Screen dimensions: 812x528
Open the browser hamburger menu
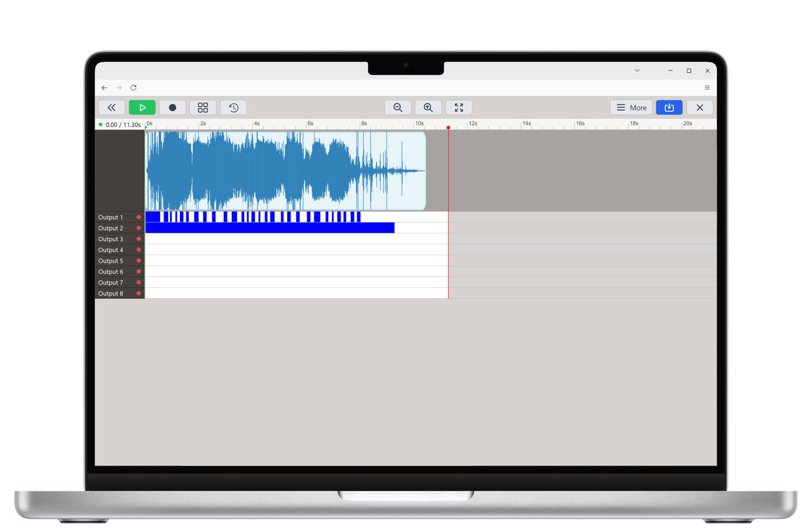point(707,88)
